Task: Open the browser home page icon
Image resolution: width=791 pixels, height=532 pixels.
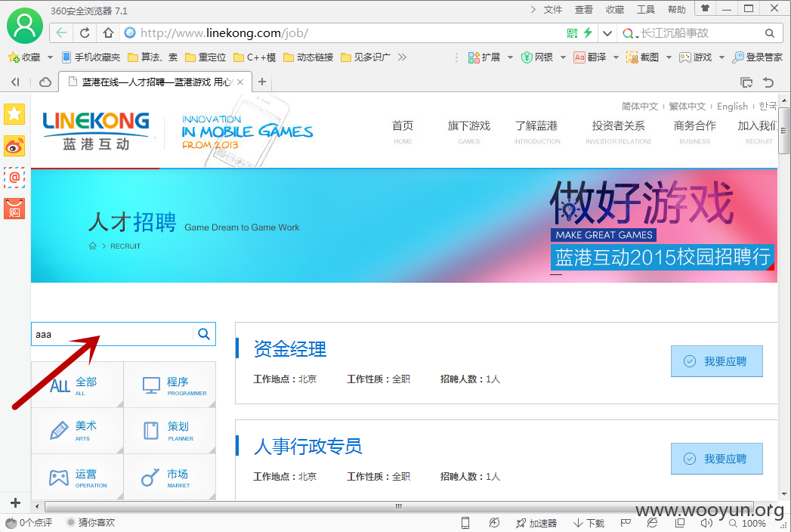Action: tap(108, 33)
